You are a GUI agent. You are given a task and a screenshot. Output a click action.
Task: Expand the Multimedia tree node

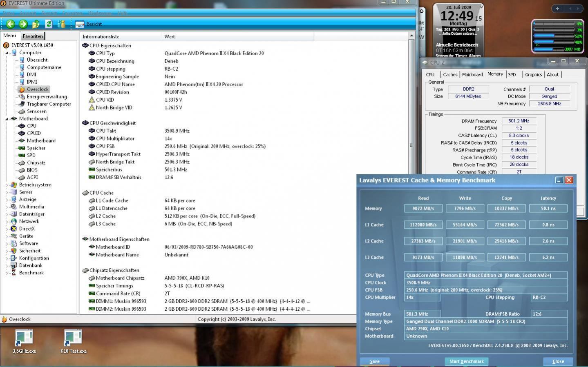coord(7,207)
